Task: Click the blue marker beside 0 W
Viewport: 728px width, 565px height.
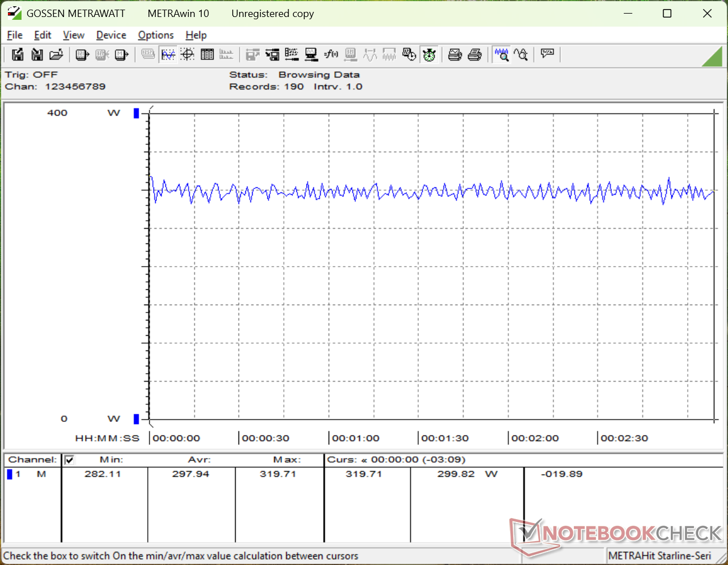Action: (136, 419)
